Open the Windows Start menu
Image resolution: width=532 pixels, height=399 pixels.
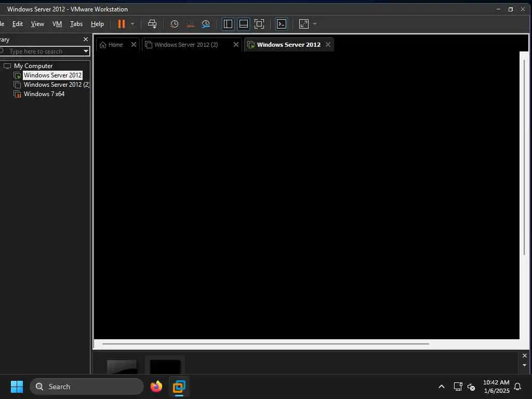(17, 387)
